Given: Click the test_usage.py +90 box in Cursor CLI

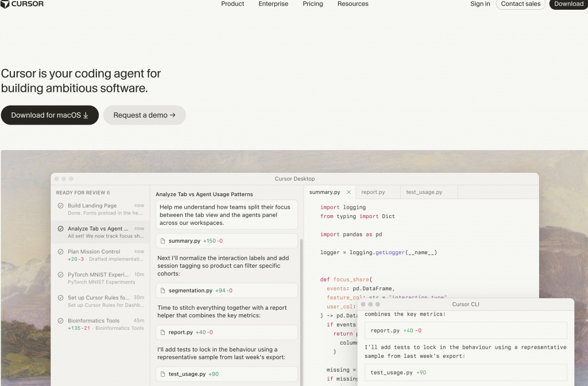Looking at the screenshot, I should [466, 373].
